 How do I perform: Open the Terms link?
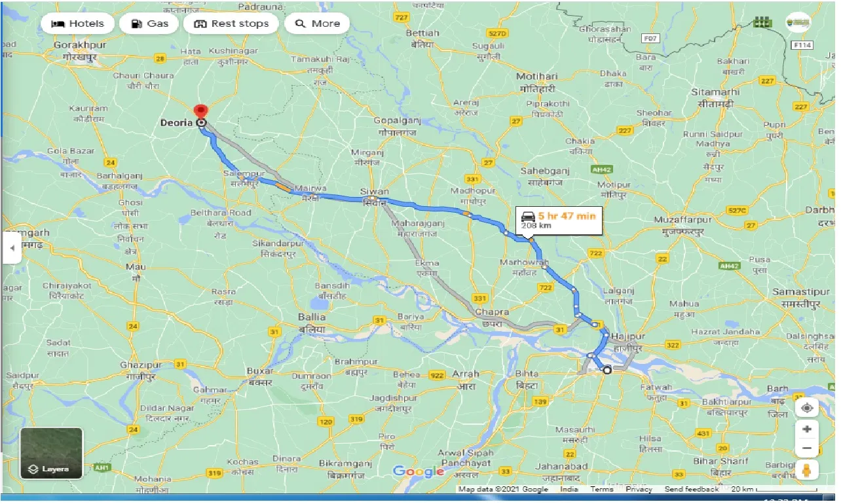coord(601,489)
